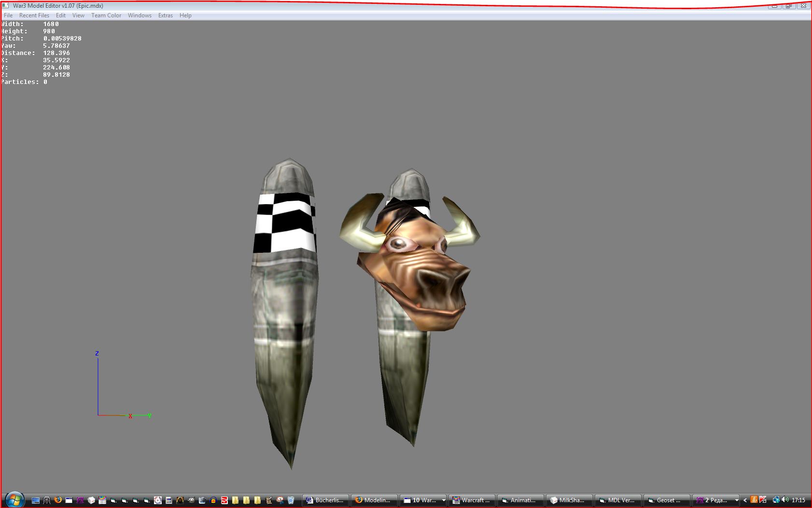Screen dimensions: 812x508
Task: Open the Recycle Bin quick launch icon
Action: tap(291, 500)
